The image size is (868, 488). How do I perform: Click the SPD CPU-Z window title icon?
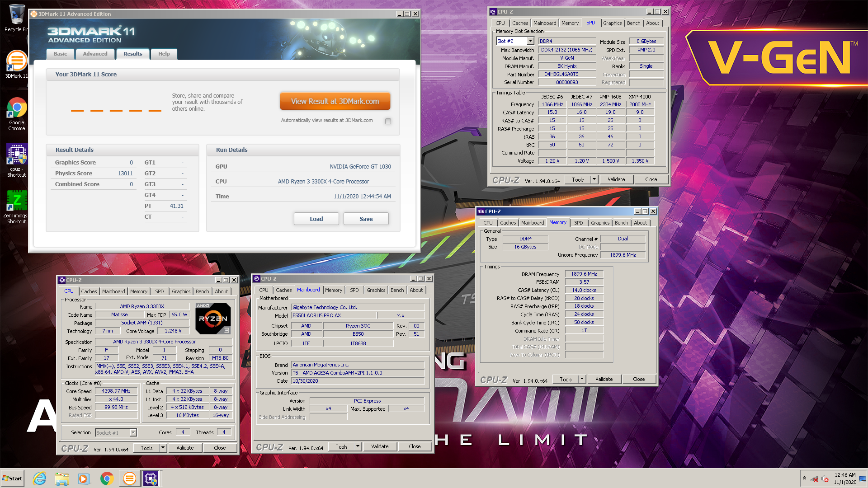[493, 12]
